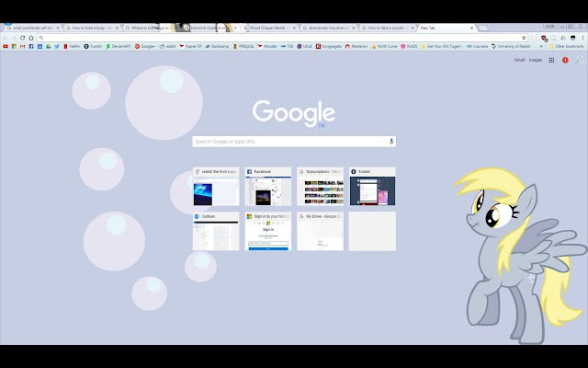This screenshot has width=588, height=368.
Task: Open the Gmail bookmark icon
Action: [x=22, y=47]
